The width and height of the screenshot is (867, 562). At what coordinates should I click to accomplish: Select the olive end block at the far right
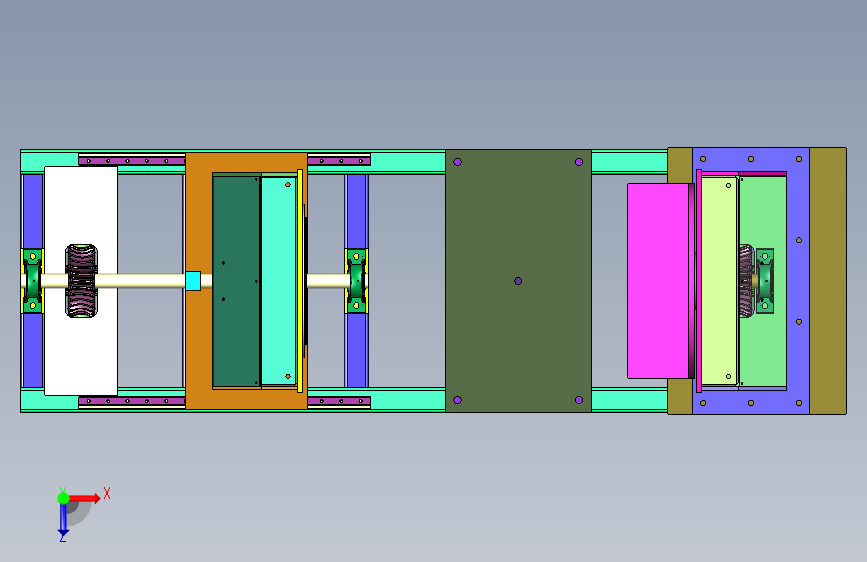pos(828,281)
